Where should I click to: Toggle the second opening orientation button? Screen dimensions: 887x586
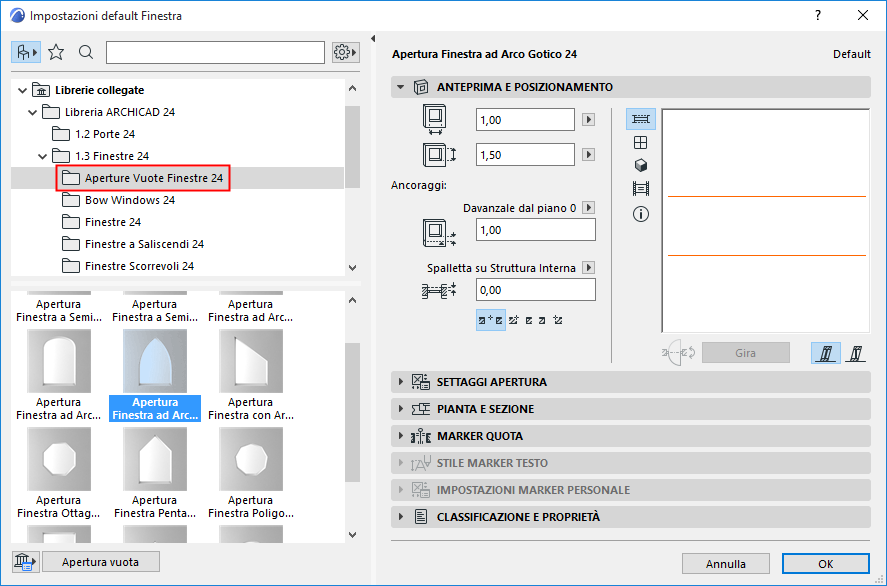pos(856,353)
